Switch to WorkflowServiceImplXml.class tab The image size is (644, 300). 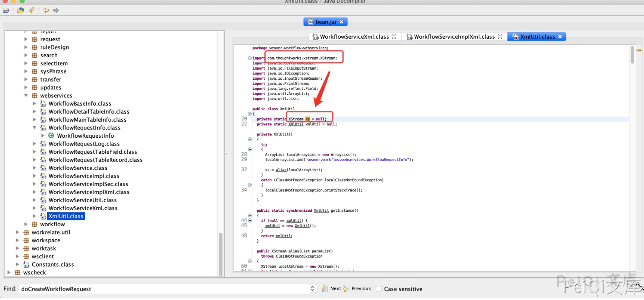[x=454, y=36]
